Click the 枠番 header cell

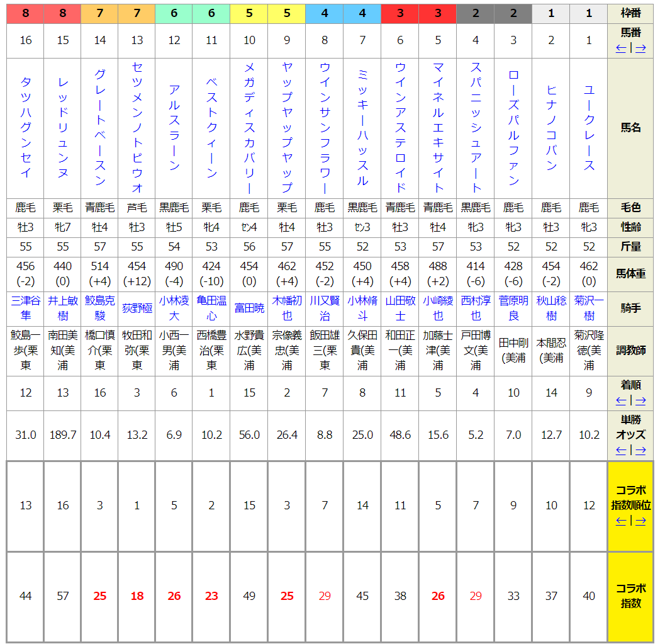[630, 14]
